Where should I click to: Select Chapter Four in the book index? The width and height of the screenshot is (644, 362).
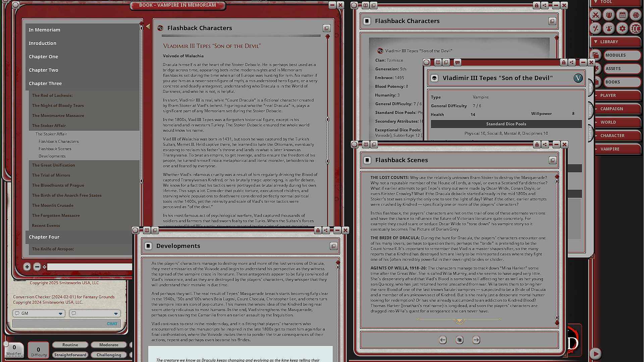44,237
